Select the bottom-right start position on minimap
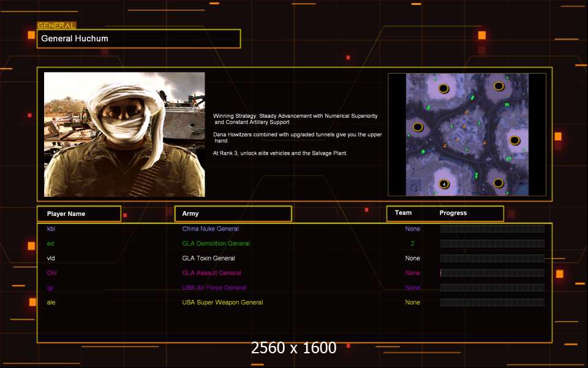 (499, 182)
